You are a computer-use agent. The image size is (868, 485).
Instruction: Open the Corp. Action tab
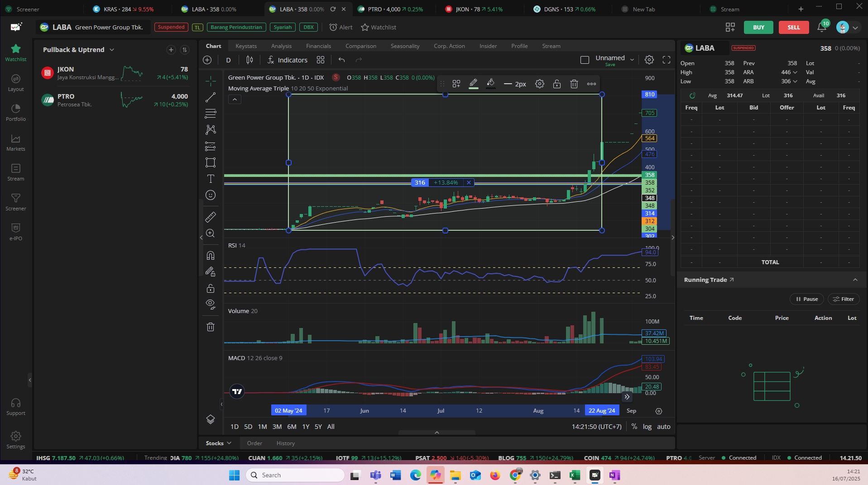pyautogui.click(x=449, y=46)
